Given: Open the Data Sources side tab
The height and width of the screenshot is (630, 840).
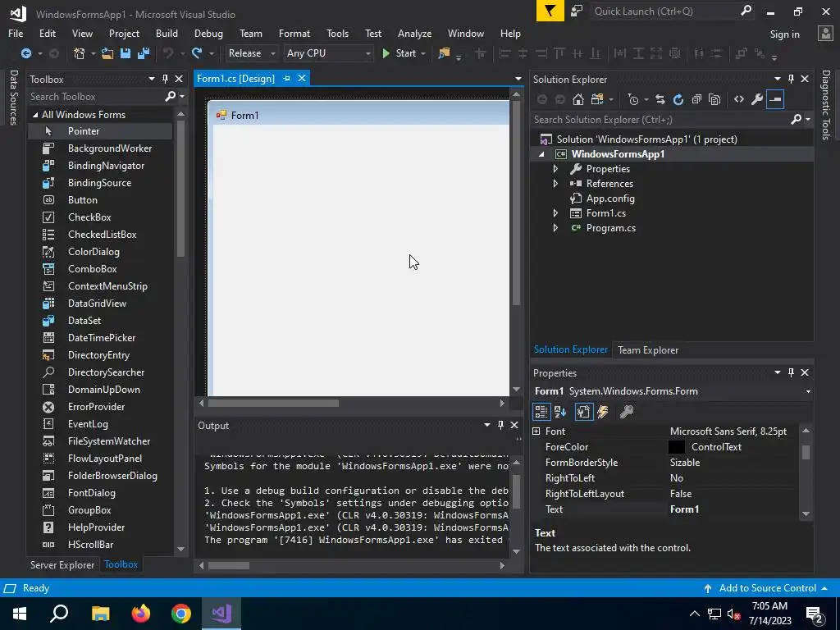Looking at the screenshot, I should (x=14, y=98).
